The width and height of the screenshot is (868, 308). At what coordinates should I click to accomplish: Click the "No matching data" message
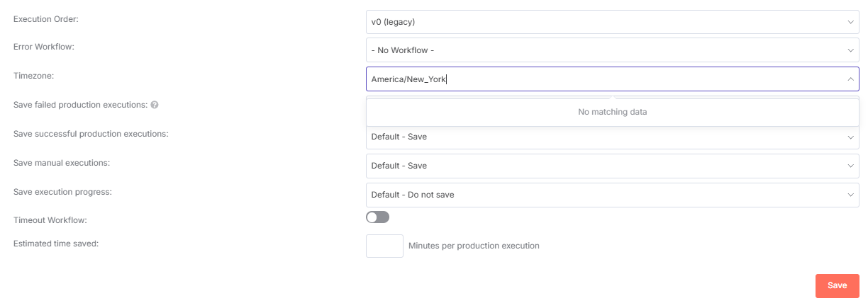[612, 112]
